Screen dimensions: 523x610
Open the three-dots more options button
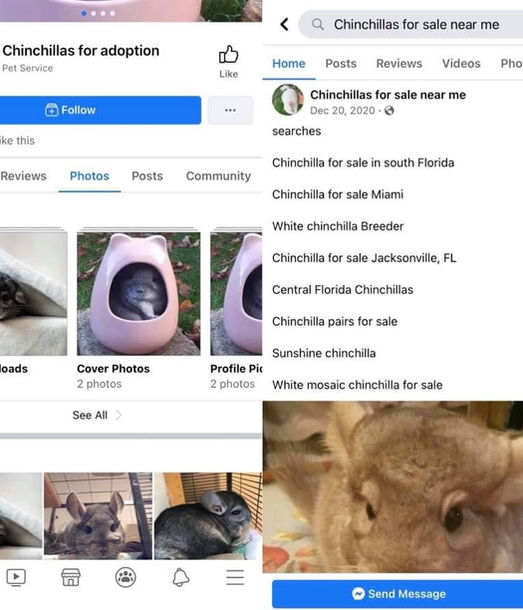[230, 110]
